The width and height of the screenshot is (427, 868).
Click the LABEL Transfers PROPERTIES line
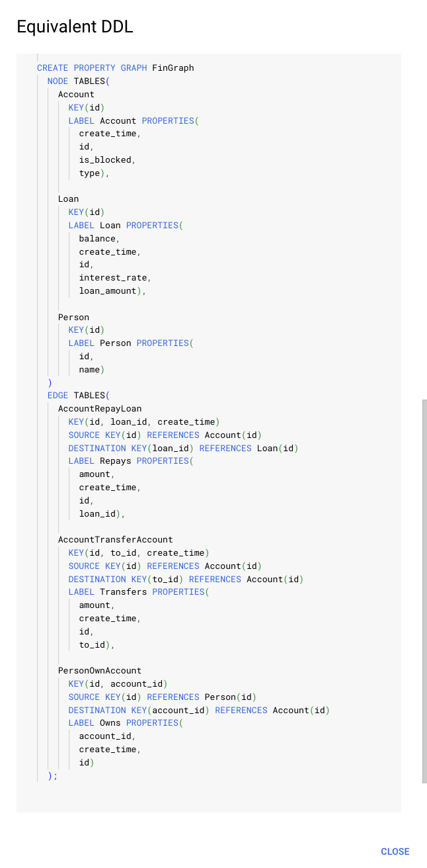(138, 592)
